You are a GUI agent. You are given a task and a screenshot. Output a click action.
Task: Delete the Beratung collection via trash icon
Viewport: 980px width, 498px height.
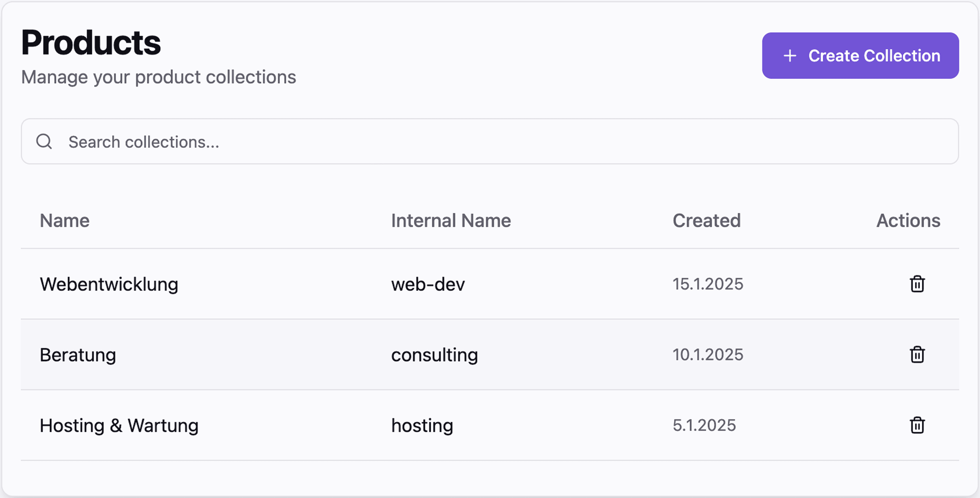tap(917, 355)
